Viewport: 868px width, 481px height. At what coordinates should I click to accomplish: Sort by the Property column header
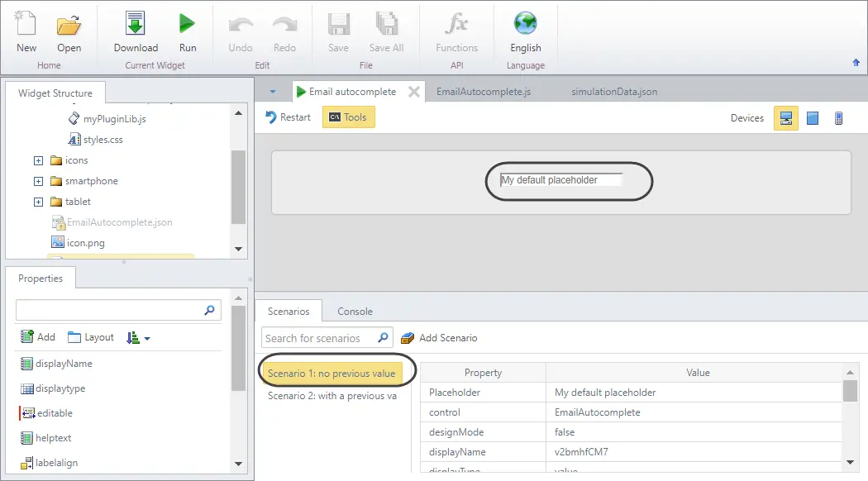pos(483,373)
